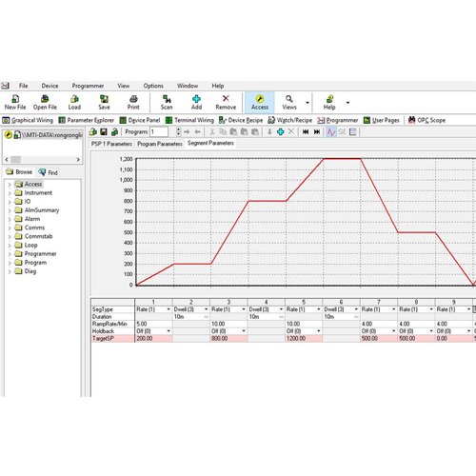Screen dimensions: 476x476
Task: Click the Find button
Action: (49, 172)
